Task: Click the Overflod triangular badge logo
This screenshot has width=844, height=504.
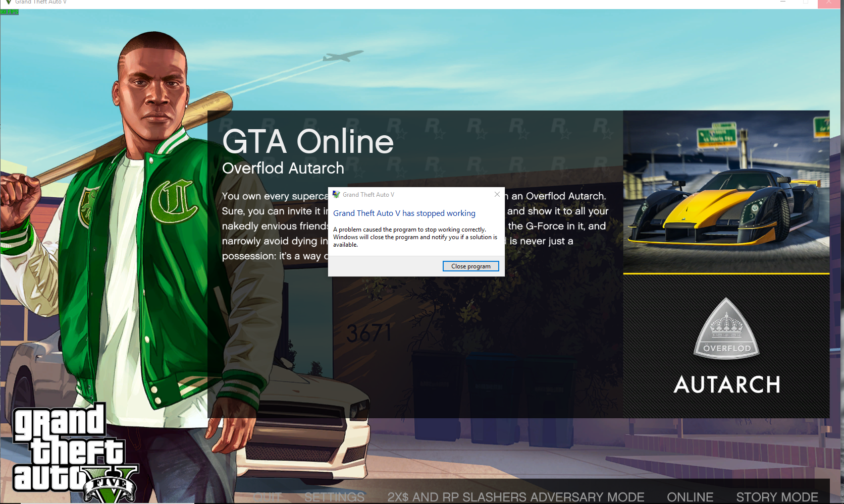Action: pyautogui.click(x=726, y=328)
